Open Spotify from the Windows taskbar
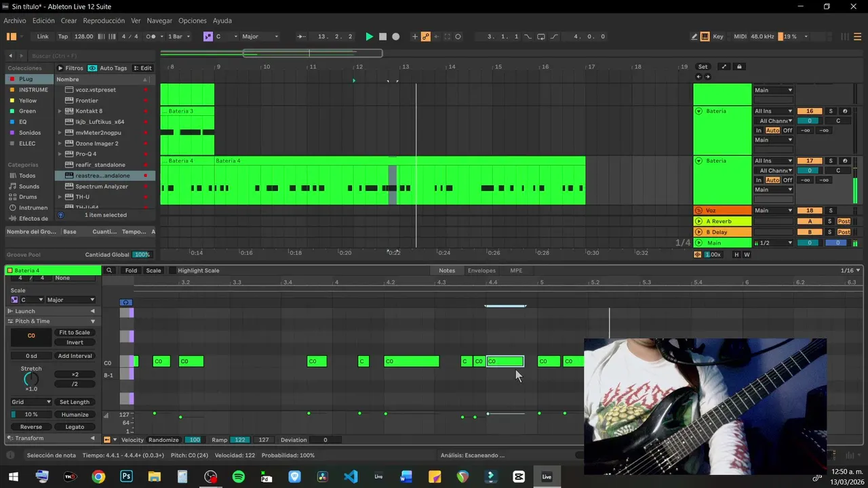Screen dimensions: 868x488 pyautogui.click(x=239, y=476)
